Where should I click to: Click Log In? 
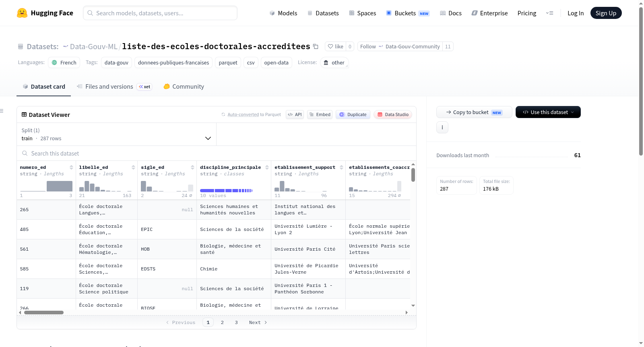coord(576,13)
